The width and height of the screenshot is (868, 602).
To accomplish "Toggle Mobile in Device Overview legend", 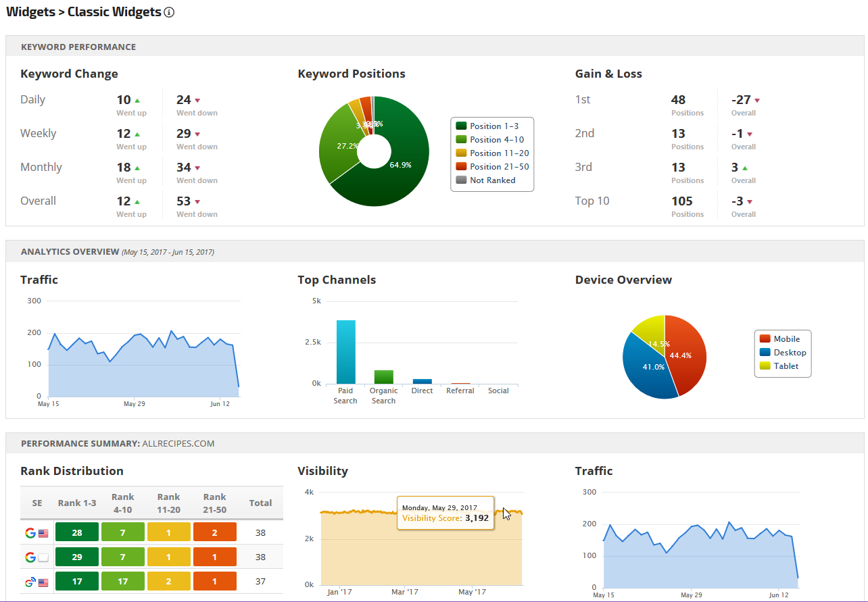I will [786, 339].
